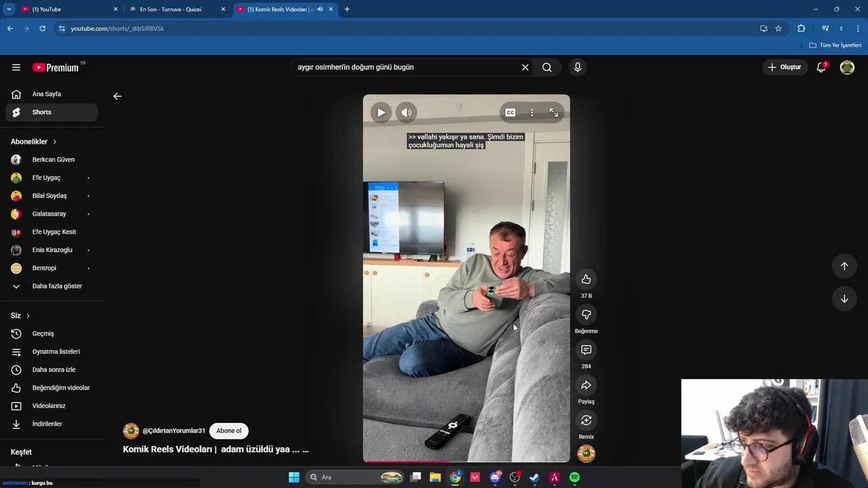Mute the Shorts video volume
This screenshot has width=868, height=488.
[406, 113]
